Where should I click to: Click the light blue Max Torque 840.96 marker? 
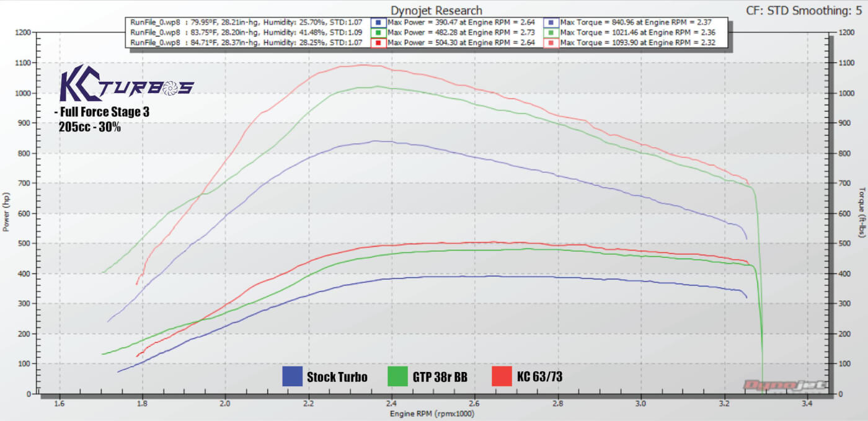click(x=552, y=23)
